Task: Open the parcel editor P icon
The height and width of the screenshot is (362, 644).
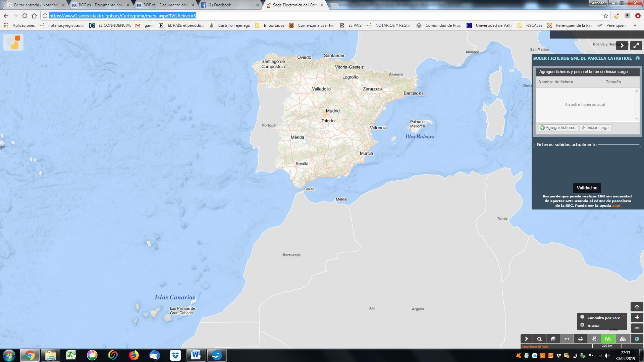Action: (x=594, y=339)
